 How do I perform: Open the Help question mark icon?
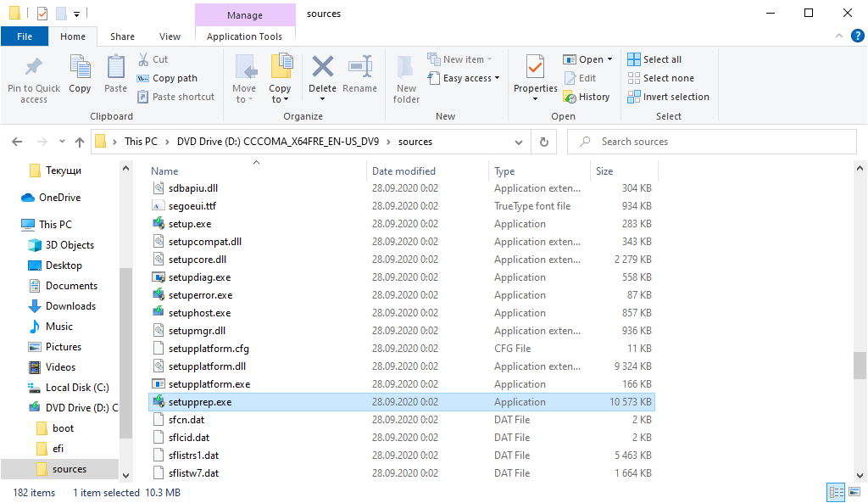pyautogui.click(x=858, y=36)
